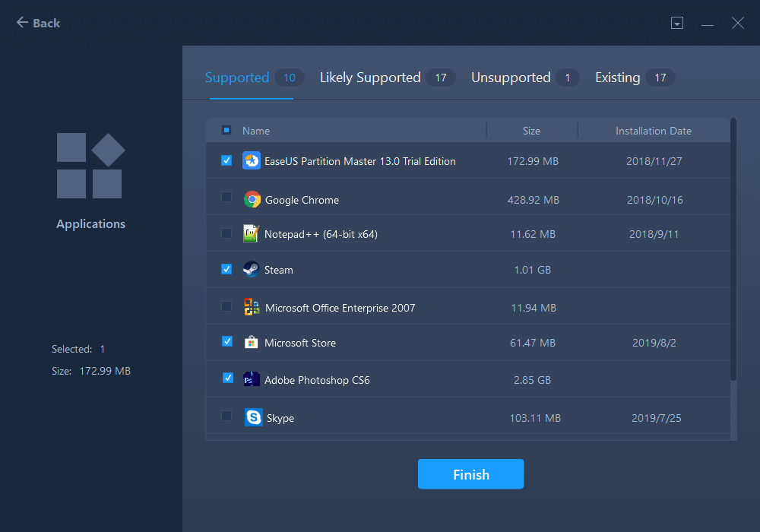Click the 428.92 MB size value
The height and width of the screenshot is (532, 760).
tap(534, 200)
